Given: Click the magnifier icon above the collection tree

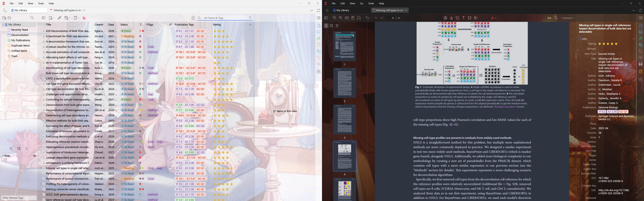Looking at the screenshot, I should point(32,18).
